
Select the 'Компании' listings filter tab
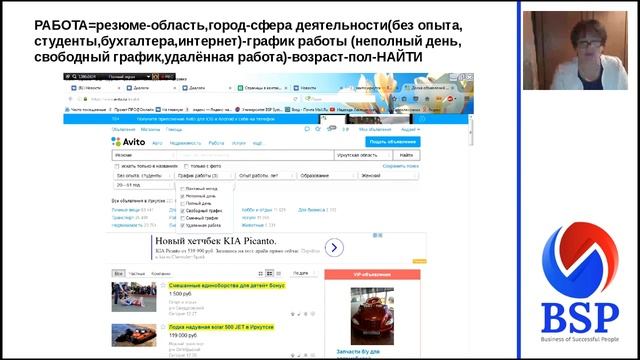coord(161,273)
